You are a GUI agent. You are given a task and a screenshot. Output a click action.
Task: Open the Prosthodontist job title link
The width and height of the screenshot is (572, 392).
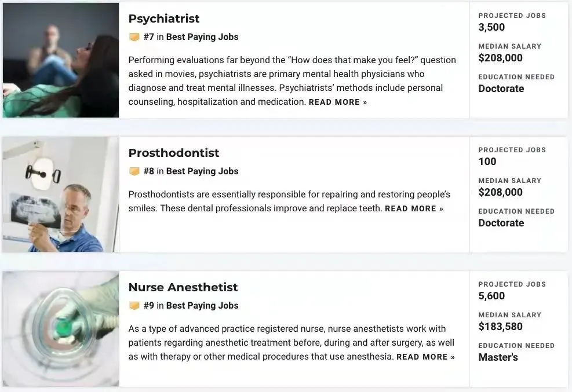[174, 153]
